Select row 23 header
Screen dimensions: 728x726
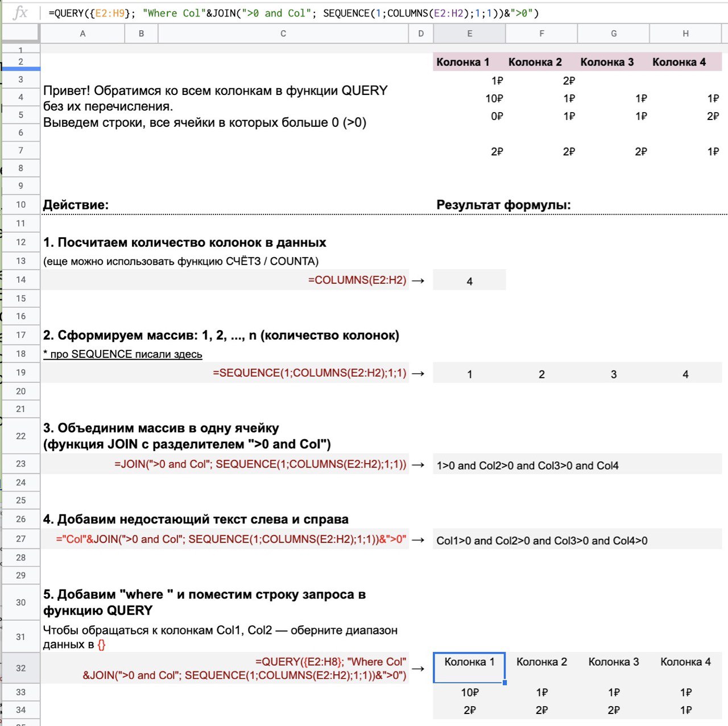click(21, 464)
